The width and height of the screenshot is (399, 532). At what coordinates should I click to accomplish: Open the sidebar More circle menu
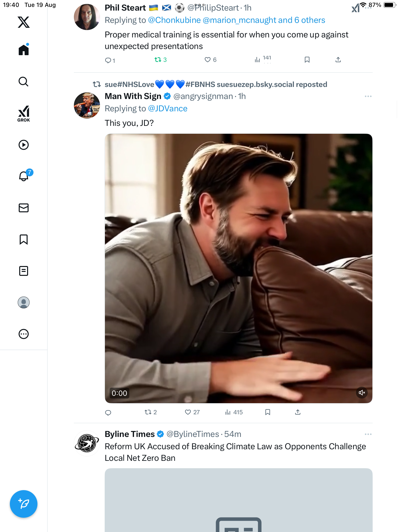(24, 334)
